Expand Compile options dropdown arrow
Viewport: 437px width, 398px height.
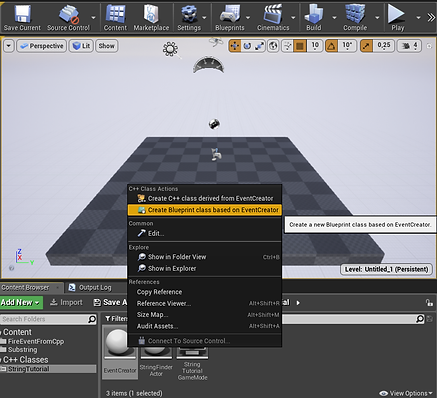tap(377, 17)
